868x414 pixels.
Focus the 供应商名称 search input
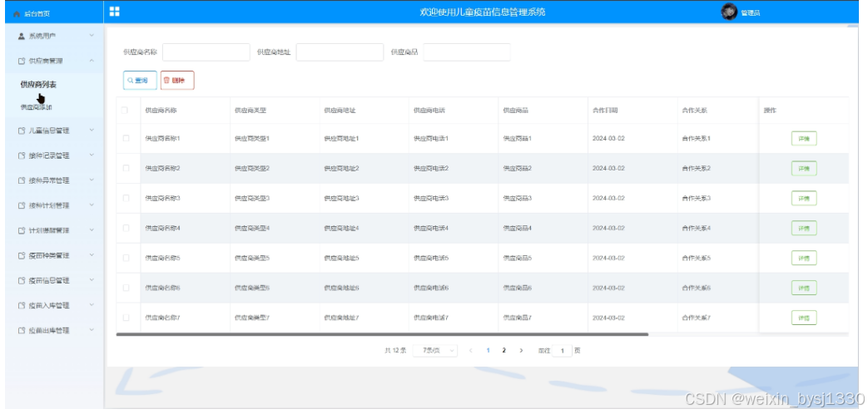pyautogui.click(x=206, y=52)
